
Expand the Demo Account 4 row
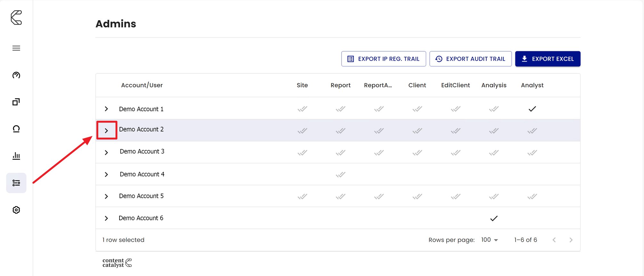[x=106, y=174]
